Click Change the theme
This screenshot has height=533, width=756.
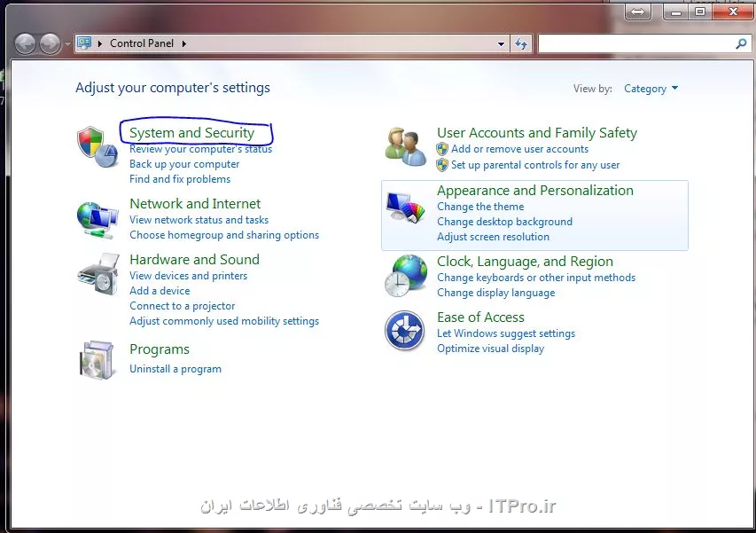coord(480,207)
